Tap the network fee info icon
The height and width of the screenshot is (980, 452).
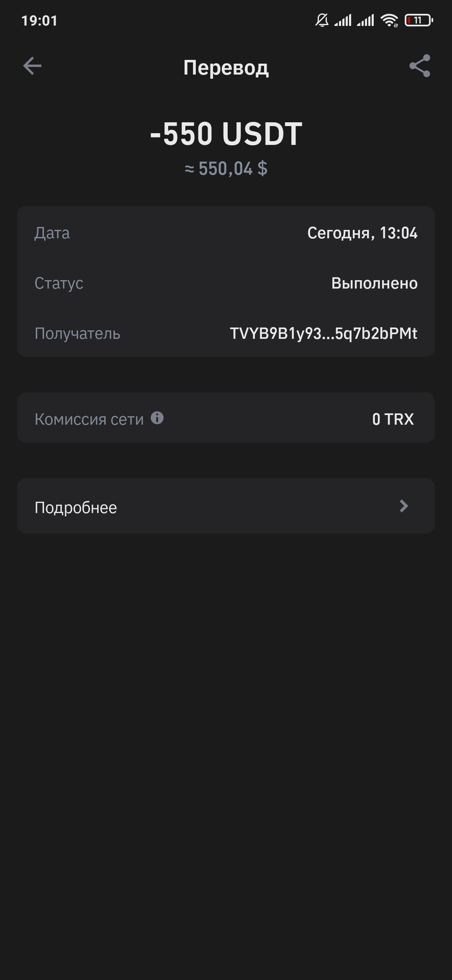click(x=157, y=418)
